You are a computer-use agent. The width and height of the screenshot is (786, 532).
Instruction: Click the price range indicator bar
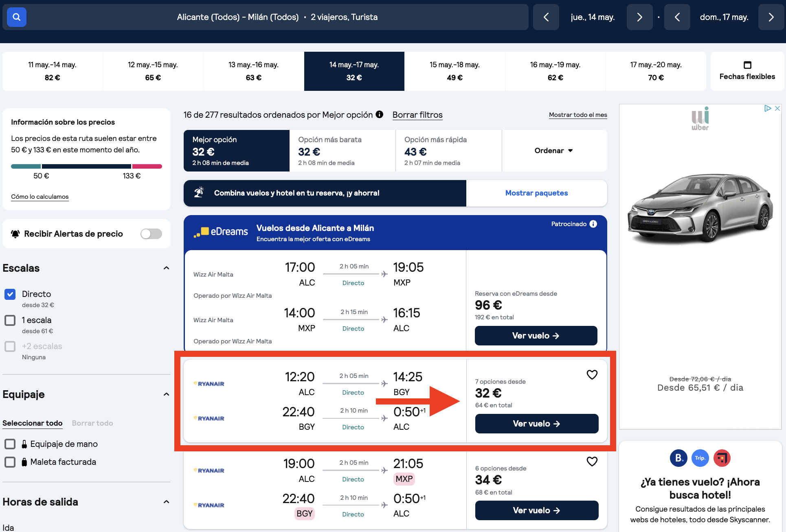pos(86,166)
